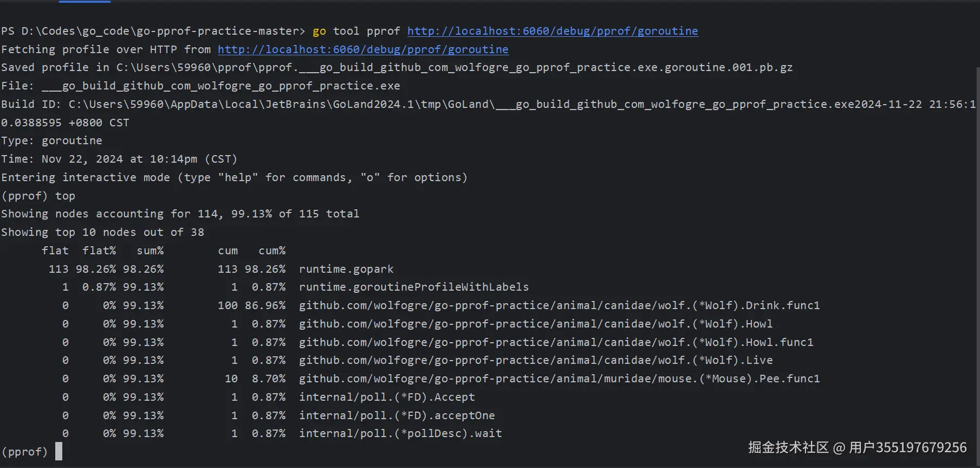Click the (*Wolf).Drink.func1 function row

tap(559, 305)
